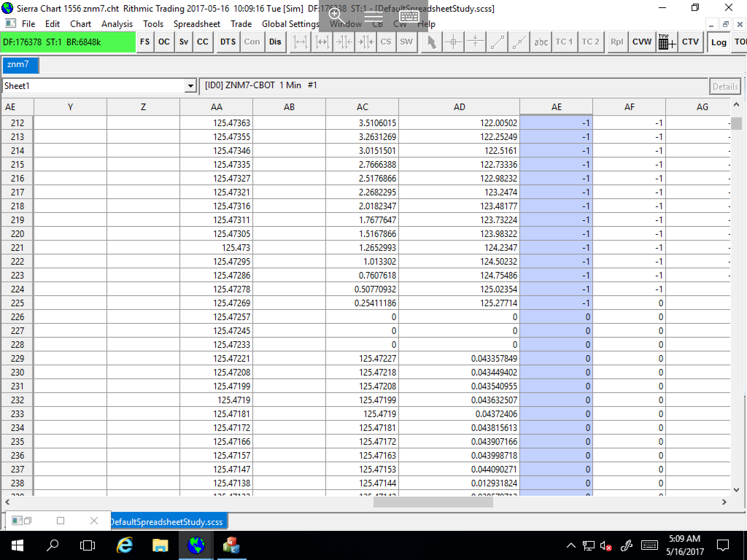747x560 pixels.
Task: Click the chart values crosshair tool
Action: point(453,42)
